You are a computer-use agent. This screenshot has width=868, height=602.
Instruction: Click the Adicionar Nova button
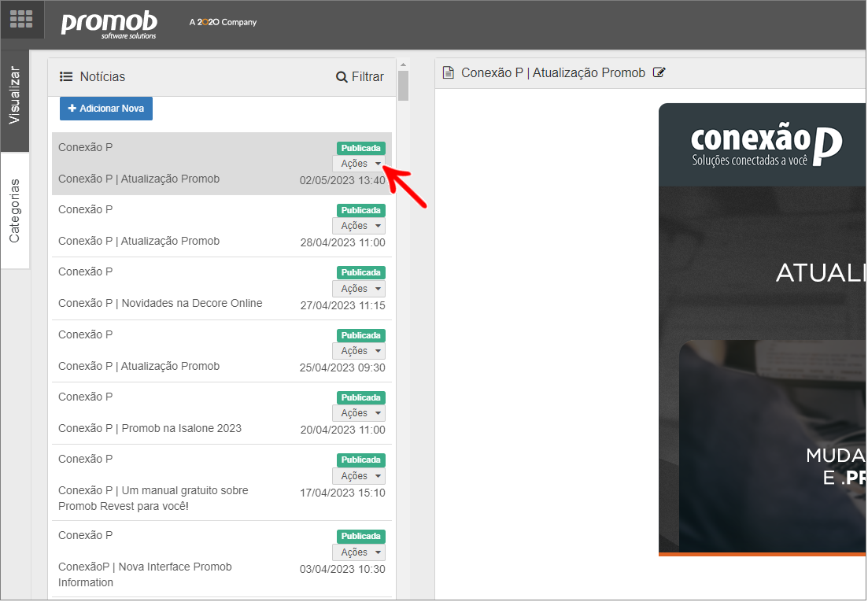pyautogui.click(x=105, y=109)
